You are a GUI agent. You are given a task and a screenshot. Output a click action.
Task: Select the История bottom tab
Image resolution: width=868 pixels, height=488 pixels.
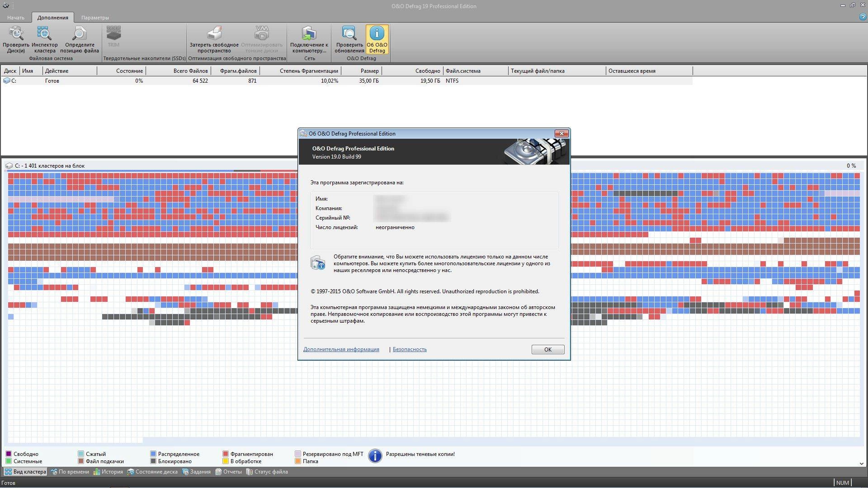coord(108,472)
